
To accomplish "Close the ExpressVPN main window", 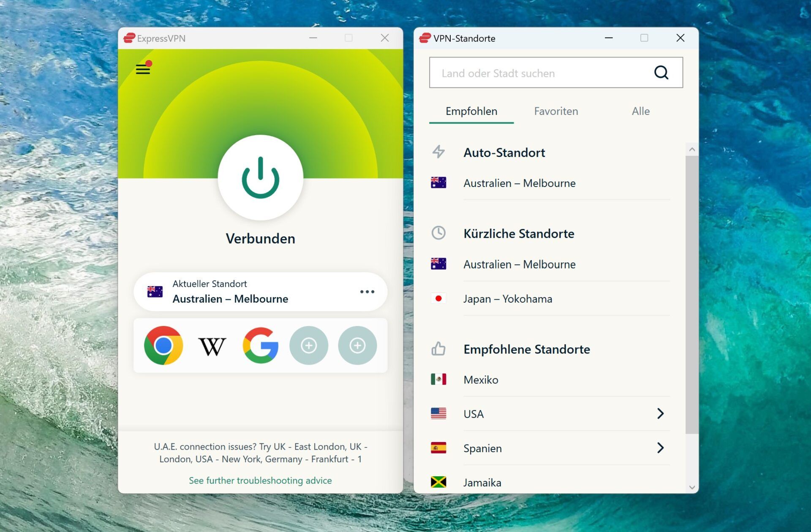I will [385, 38].
